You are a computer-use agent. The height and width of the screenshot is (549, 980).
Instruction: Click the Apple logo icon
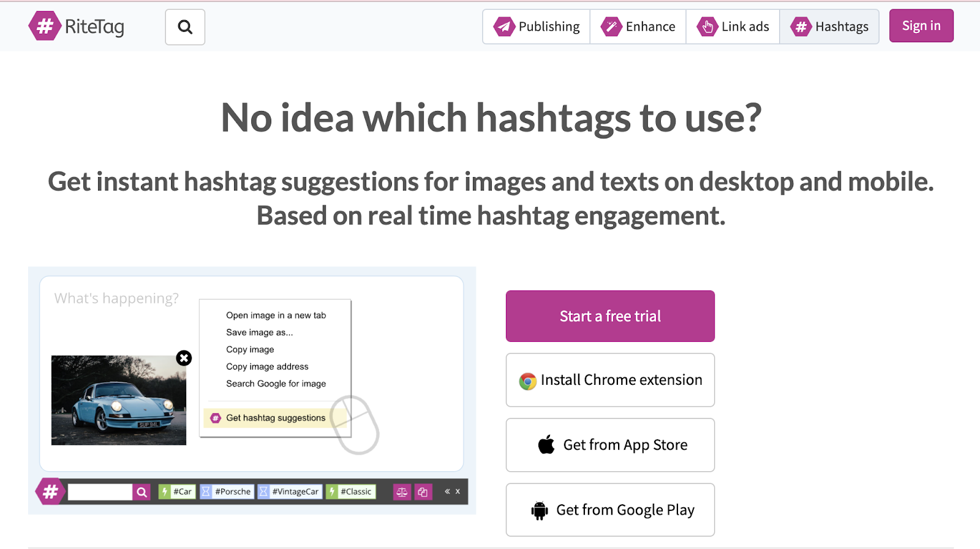[546, 444]
